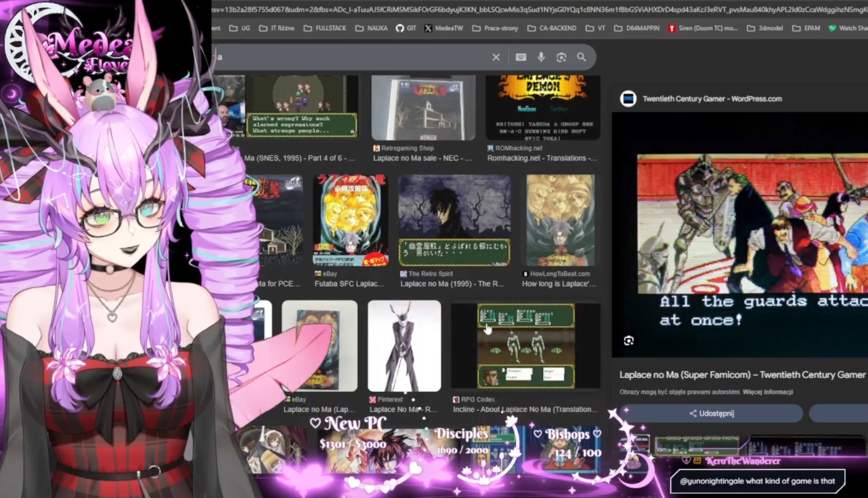868x498 pixels.
Task: Open the on-screen keyboard icon
Action: (521, 57)
